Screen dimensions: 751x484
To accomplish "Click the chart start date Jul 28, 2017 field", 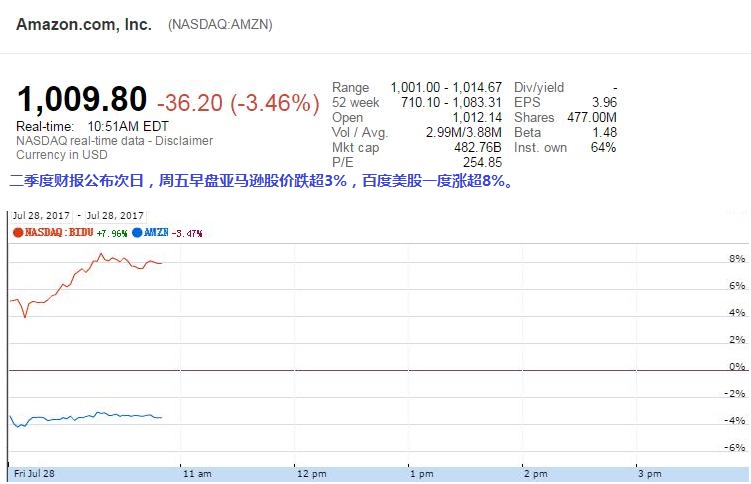I will coord(41,216).
